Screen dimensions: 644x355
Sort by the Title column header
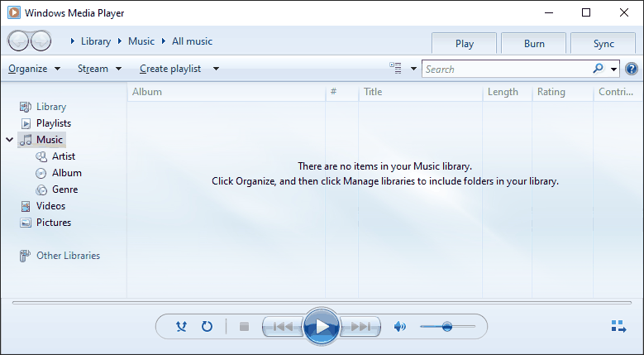[x=421, y=92]
